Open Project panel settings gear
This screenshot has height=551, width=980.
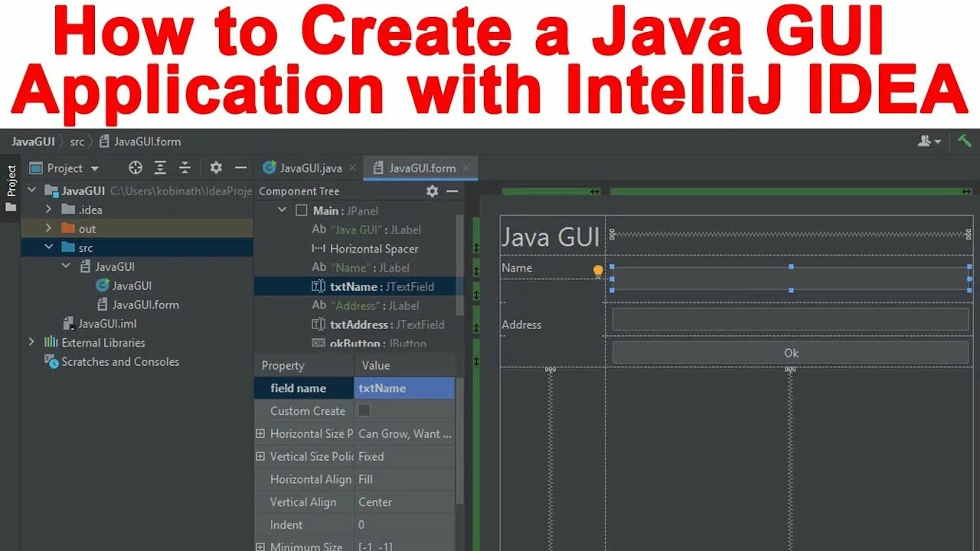coord(216,168)
